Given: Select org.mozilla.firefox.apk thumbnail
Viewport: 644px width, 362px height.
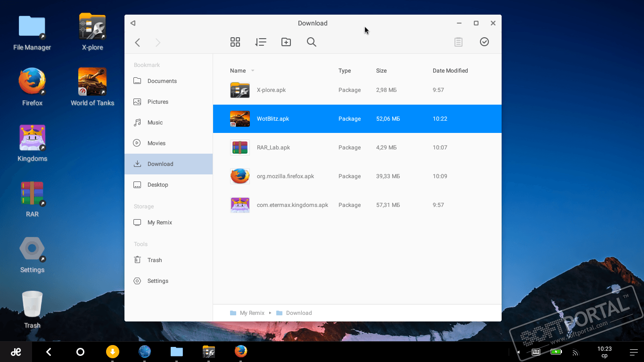Looking at the screenshot, I should [240, 176].
